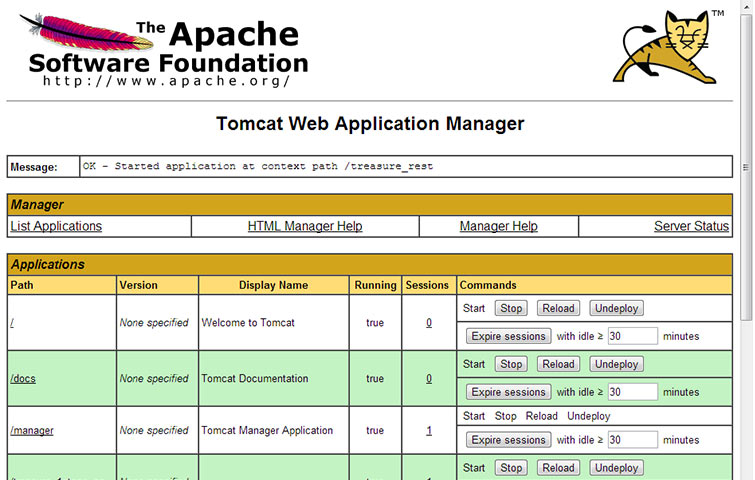Open the List Applications link

pos(56,226)
